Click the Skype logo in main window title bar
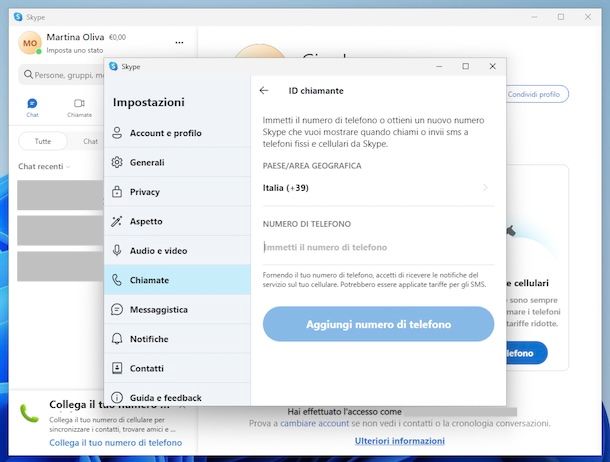Image resolution: width=610 pixels, height=462 pixels. (x=18, y=17)
